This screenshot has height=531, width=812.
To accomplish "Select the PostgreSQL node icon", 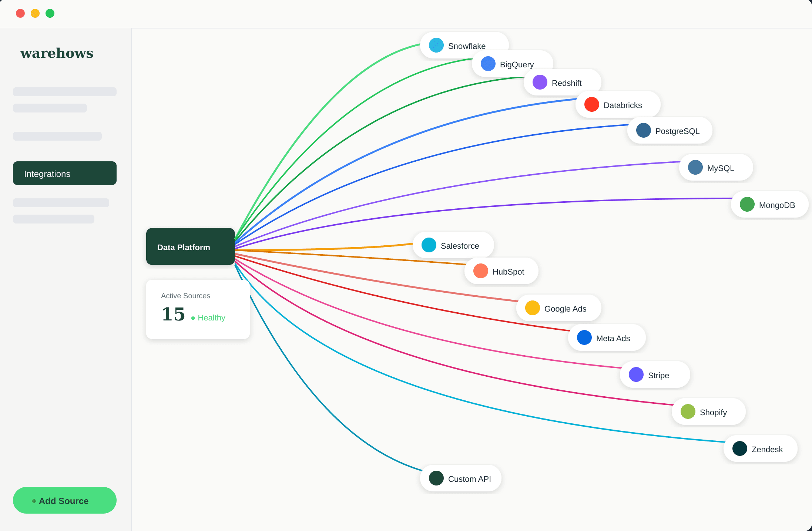I will pyautogui.click(x=643, y=131).
